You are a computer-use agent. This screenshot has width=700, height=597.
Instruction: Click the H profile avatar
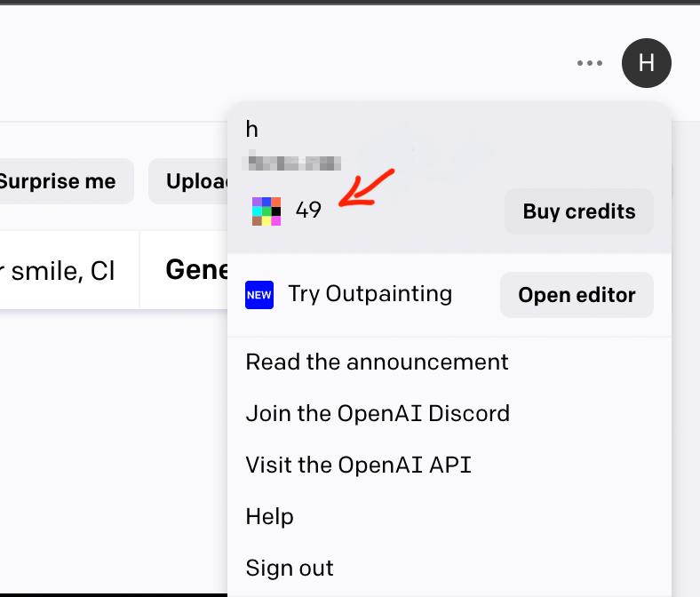tap(647, 63)
